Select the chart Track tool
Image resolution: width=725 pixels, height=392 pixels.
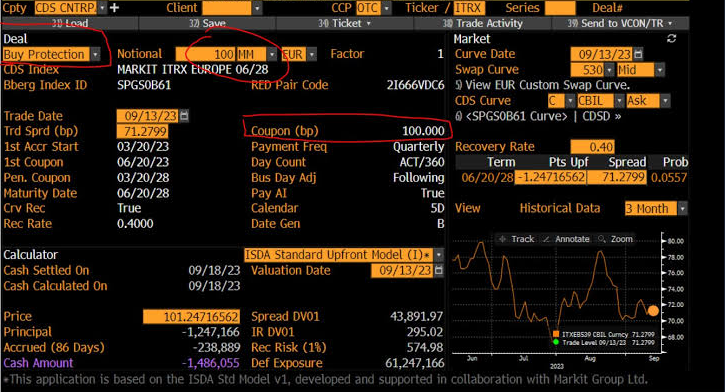(517, 239)
